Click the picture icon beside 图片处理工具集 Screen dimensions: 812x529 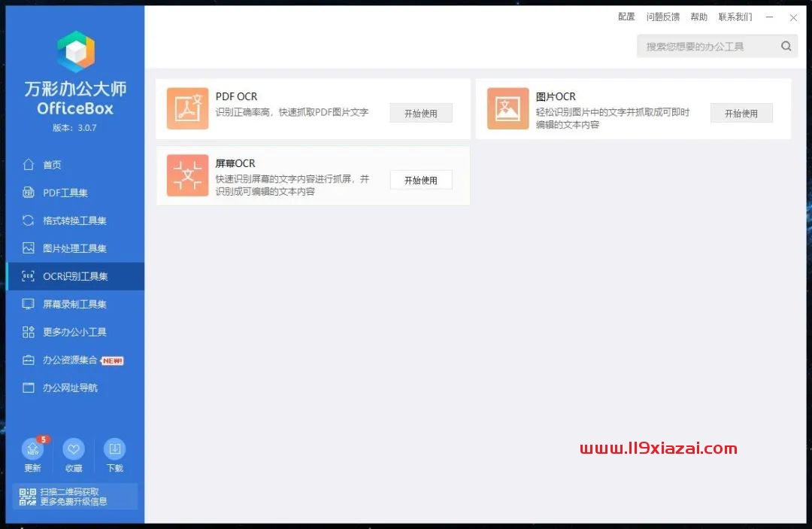click(29, 248)
